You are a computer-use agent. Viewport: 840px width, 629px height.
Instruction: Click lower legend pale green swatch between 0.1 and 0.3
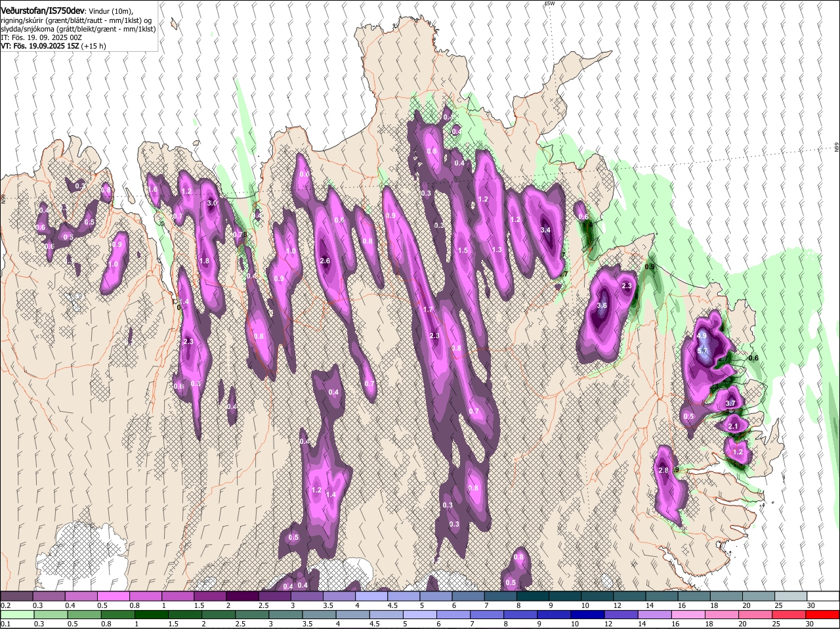point(18,615)
